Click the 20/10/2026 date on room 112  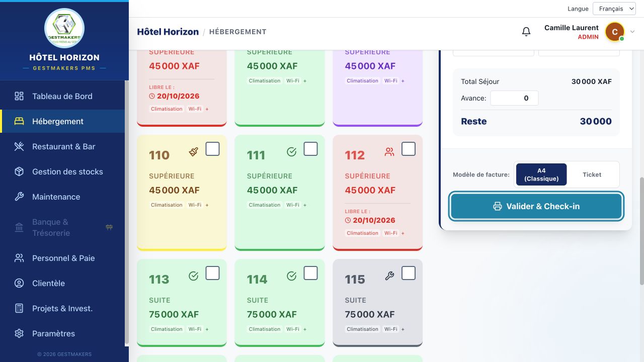point(374,220)
